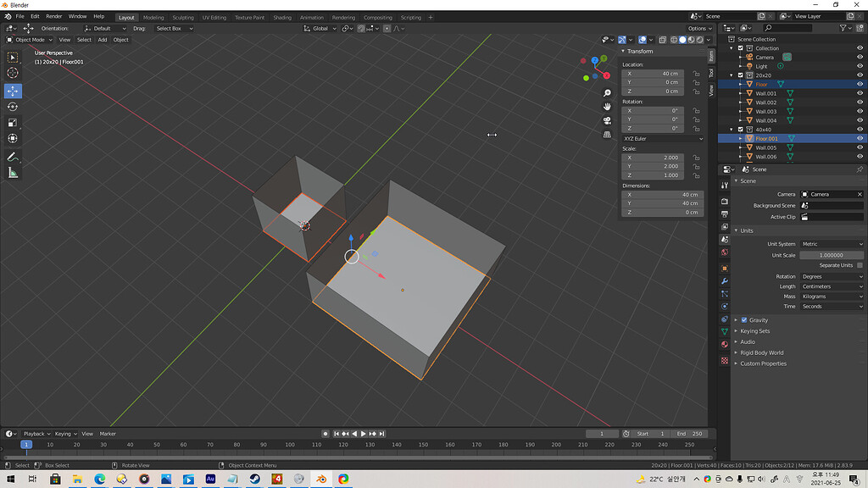The image size is (868, 488).
Task: Open the Output properties printer icon
Action: 725,214
